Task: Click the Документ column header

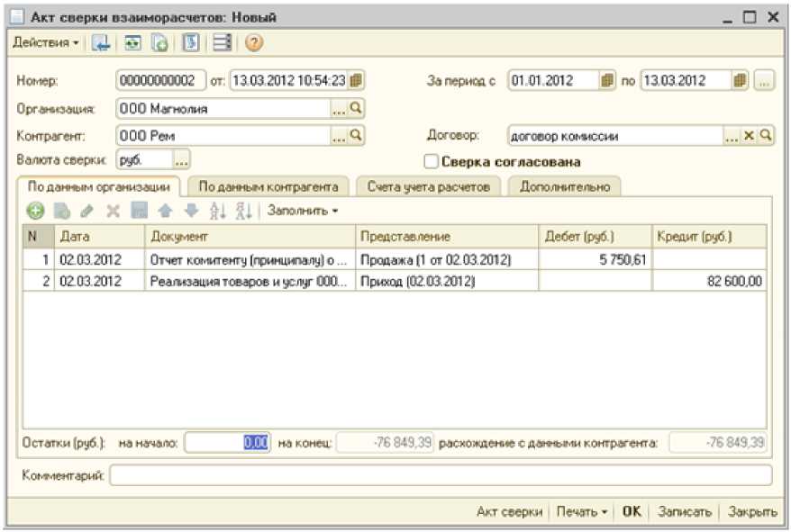Action: click(250, 237)
